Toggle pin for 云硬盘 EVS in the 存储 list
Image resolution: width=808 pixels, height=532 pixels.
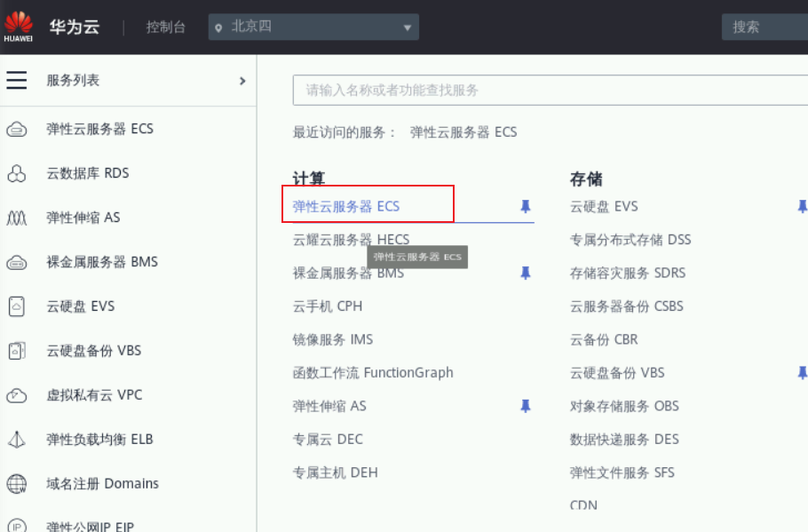[803, 207]
